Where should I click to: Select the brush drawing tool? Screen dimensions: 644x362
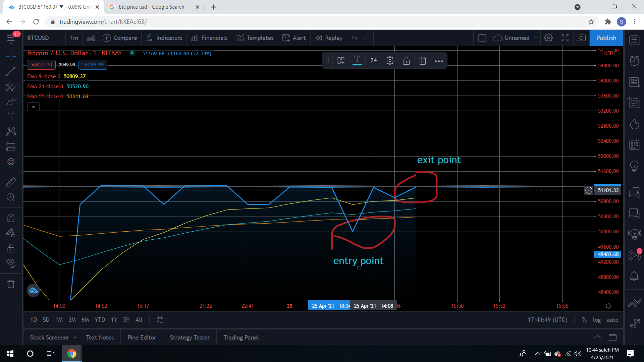[x=11, y=102]
